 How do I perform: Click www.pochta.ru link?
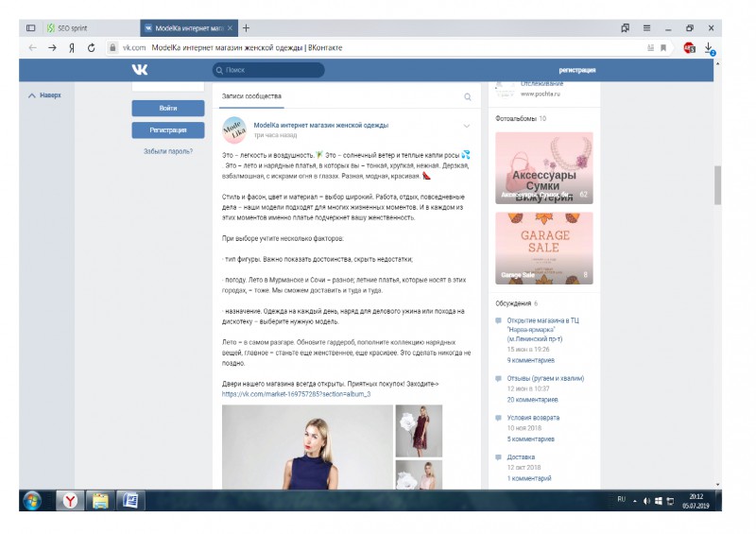pyautogui.click(x=540, y=94)
